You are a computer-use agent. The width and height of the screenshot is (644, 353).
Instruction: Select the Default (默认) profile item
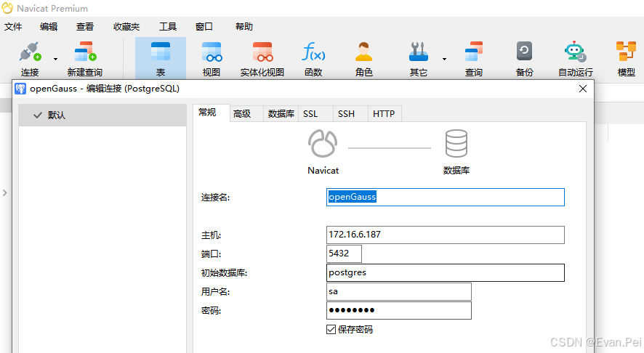[x=102, y=115]
